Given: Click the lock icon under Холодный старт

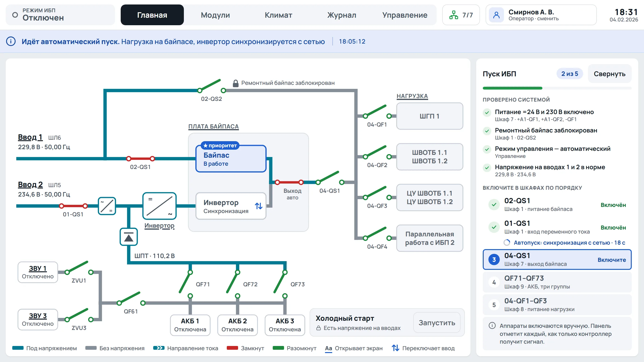Looking at the screenshot, I should click(318, 328).
